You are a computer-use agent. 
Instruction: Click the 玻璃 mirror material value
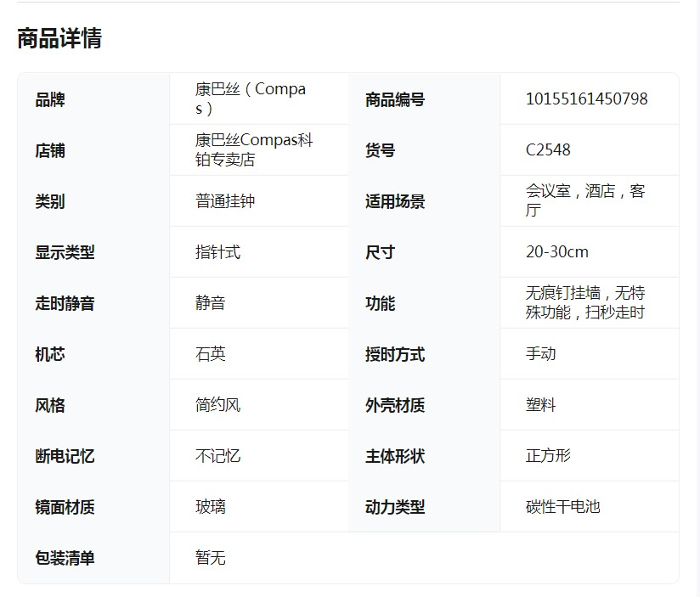tap(210, 507)
